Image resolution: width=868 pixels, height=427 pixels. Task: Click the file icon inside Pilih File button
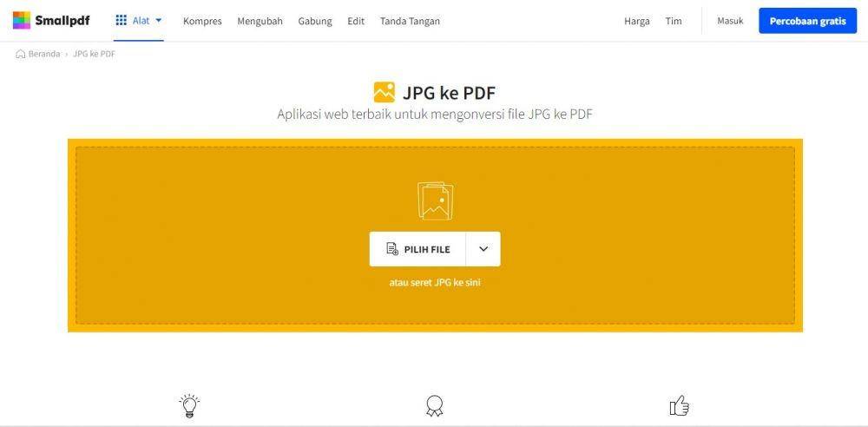392,249
